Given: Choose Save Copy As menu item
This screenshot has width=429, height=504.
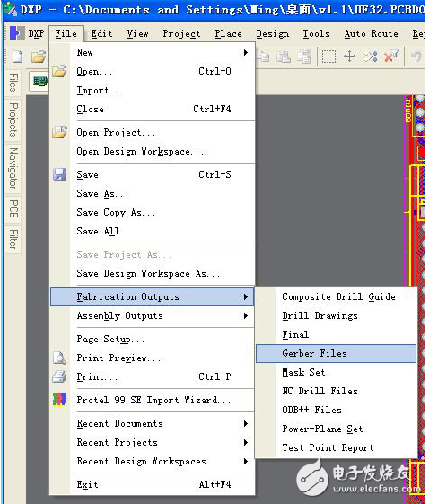Looking at the screenshot, I should click(116, 212).
